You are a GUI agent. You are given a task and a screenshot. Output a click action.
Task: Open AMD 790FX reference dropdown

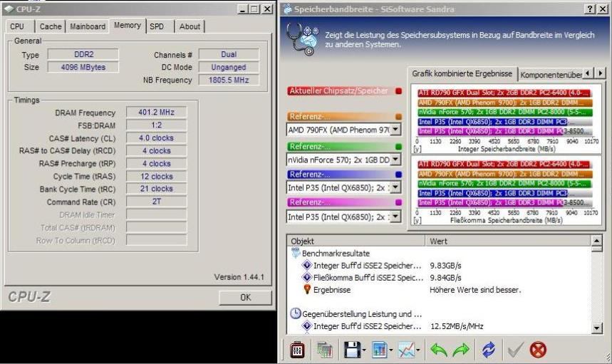click(395, 129)
